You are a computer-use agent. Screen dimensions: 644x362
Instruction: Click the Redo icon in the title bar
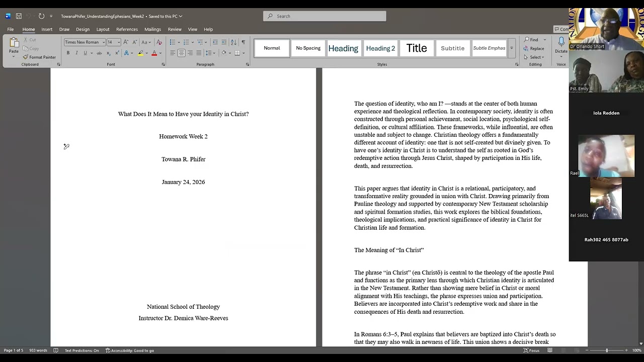pos(41,16)
